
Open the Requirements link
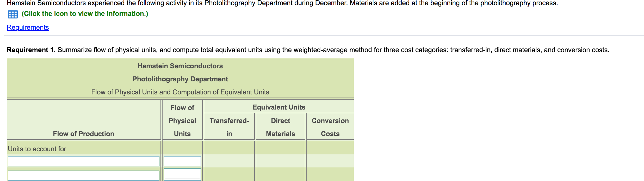point(28,27)
